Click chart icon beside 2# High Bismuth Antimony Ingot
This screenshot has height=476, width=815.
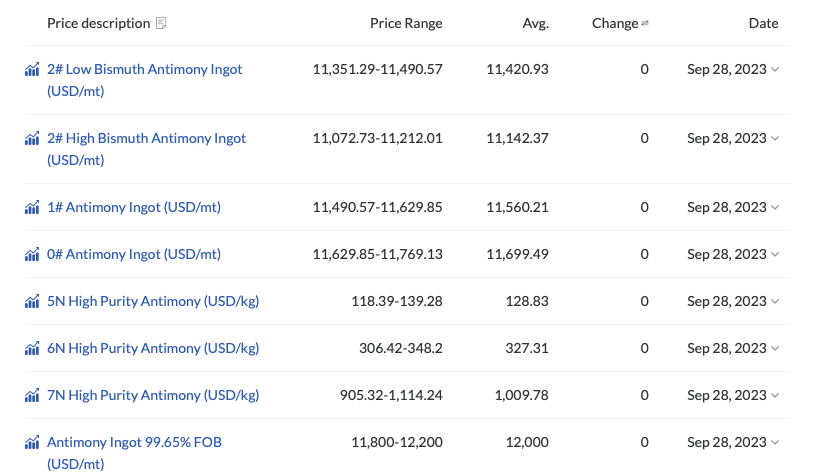tap(32, 139)
